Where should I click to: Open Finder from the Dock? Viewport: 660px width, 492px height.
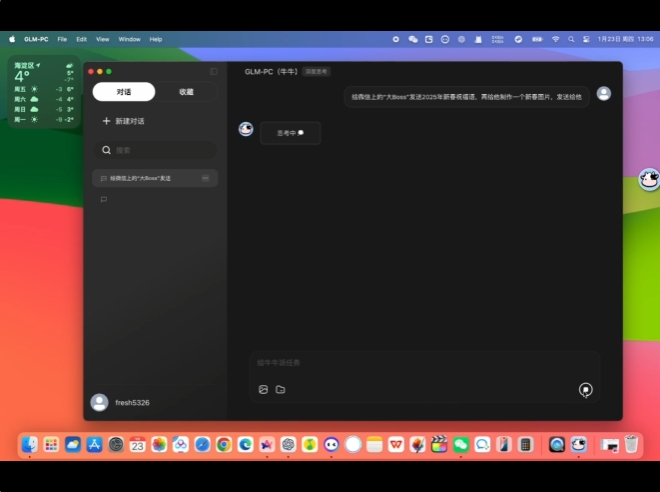tap(29, 445)
